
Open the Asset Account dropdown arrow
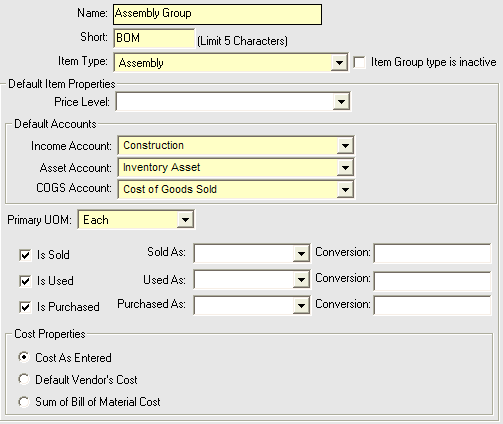point(345,168)
